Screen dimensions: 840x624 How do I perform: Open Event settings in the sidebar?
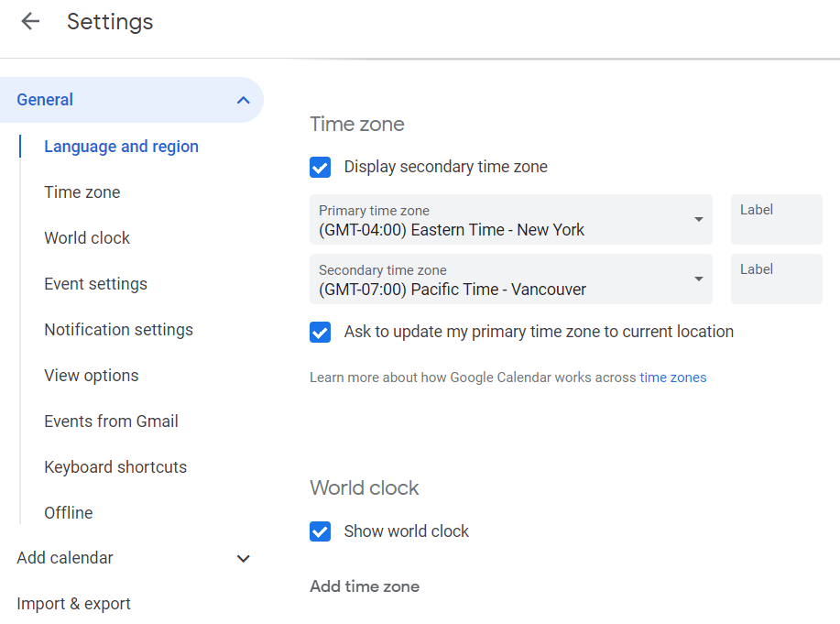(95, 284)
